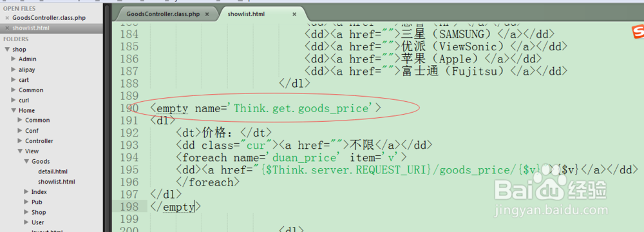
Task: Click the 优派（ViewSonic） text on line 185
Action: [455, 46]
